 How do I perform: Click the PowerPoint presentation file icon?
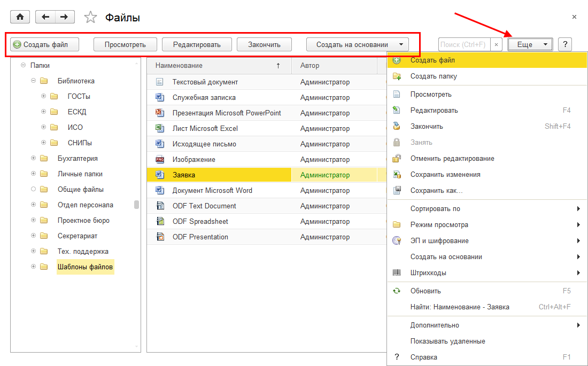159,113
